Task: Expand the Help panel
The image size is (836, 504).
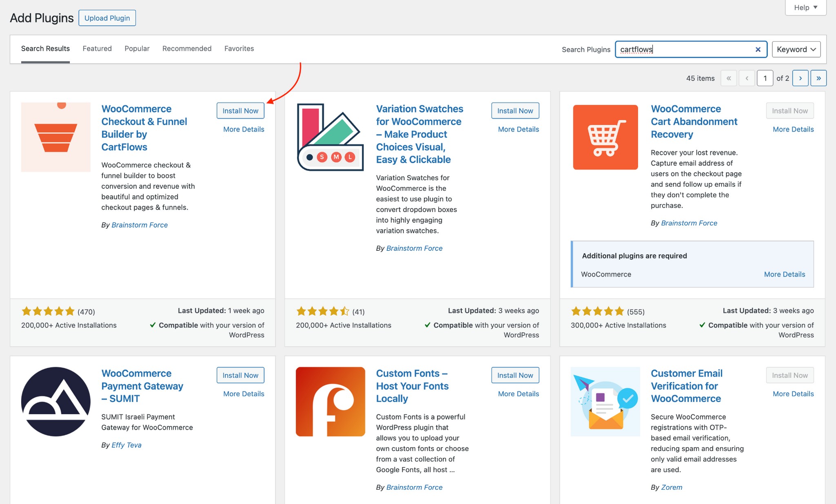Action: click(x=805, y=7)
